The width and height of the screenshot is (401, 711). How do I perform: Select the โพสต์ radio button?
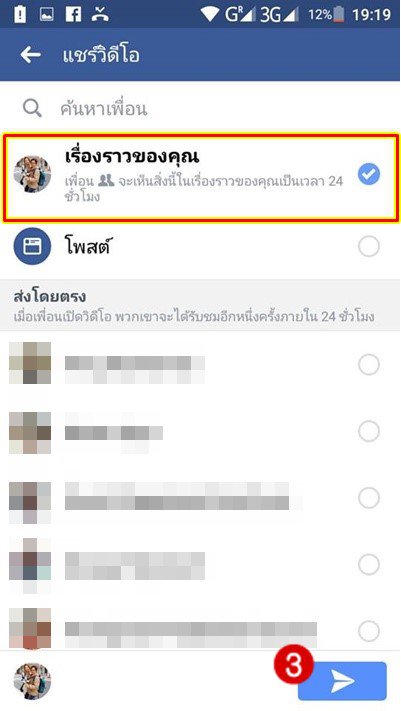(x=369, y=247)
